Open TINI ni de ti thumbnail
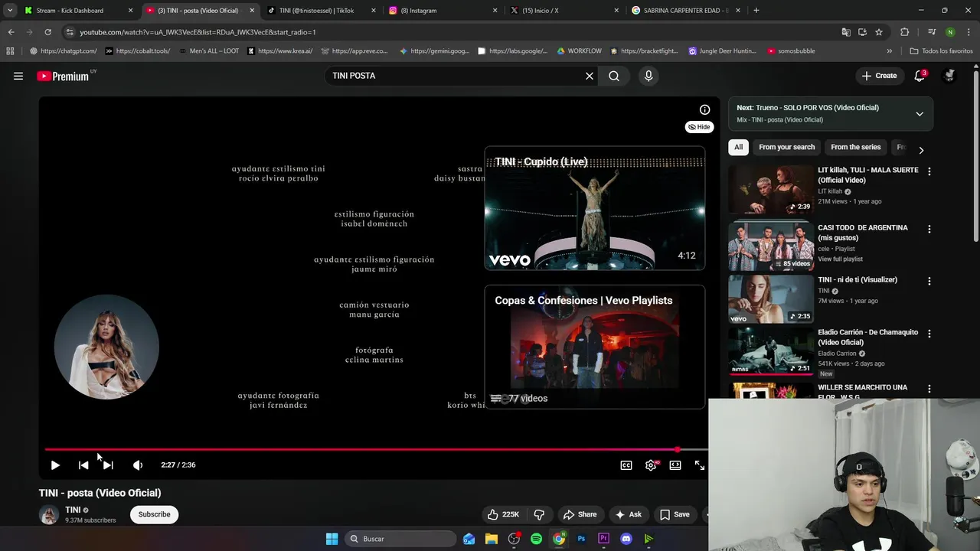The height and width of the screenshot is (551, 980). coord(771,298)
